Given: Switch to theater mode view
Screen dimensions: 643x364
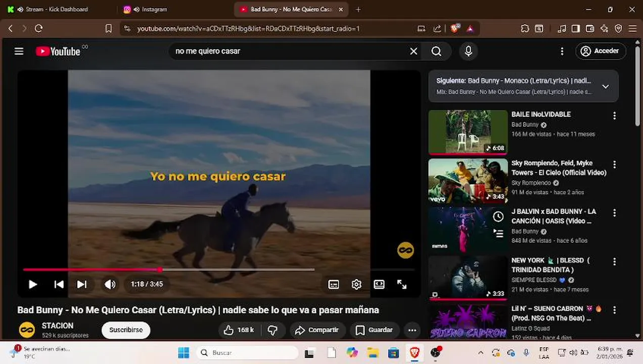Looking at the screenshot, I should [379, 284].
